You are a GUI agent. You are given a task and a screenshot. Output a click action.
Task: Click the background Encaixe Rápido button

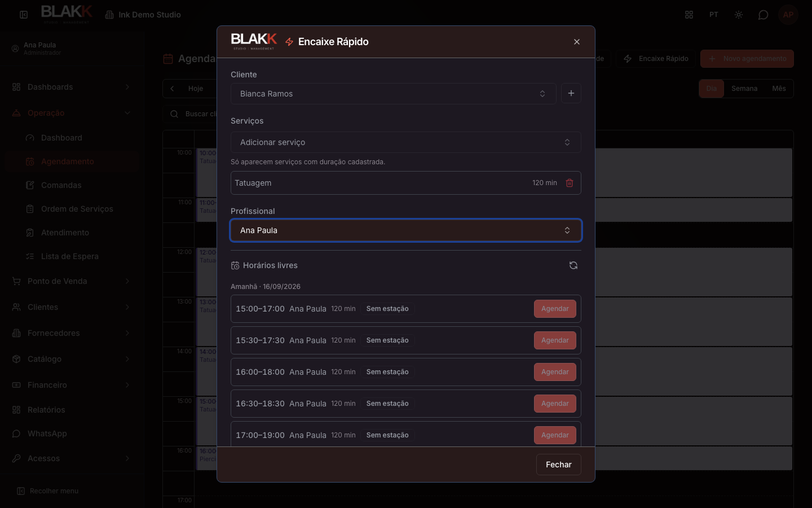click(656, 59)
